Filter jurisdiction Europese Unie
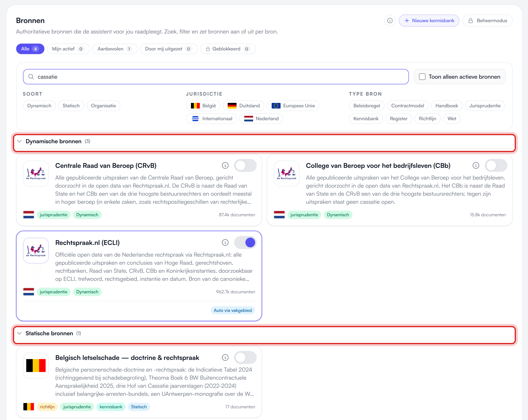 click(293, 106)
